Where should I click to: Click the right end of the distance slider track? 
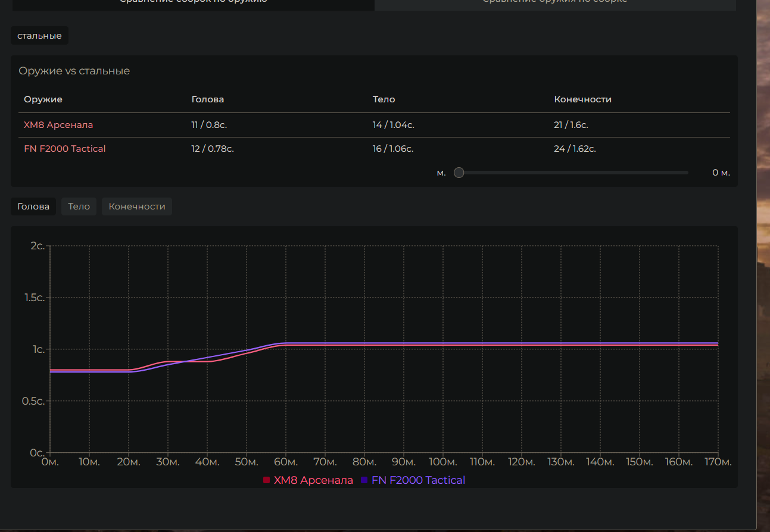pos(686,173)
